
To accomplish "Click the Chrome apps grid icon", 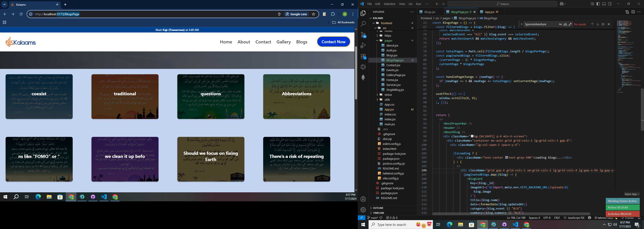I will pyautogui.click(x=4, y=23).
